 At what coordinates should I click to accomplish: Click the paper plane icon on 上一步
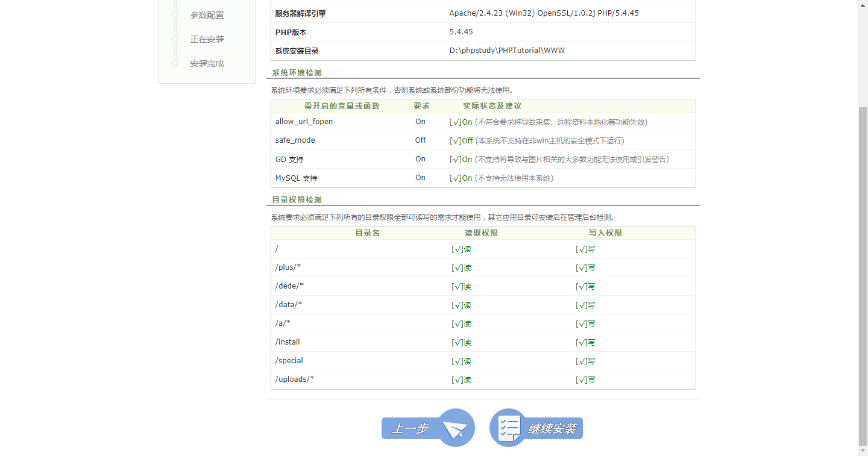tap(456, 429)
